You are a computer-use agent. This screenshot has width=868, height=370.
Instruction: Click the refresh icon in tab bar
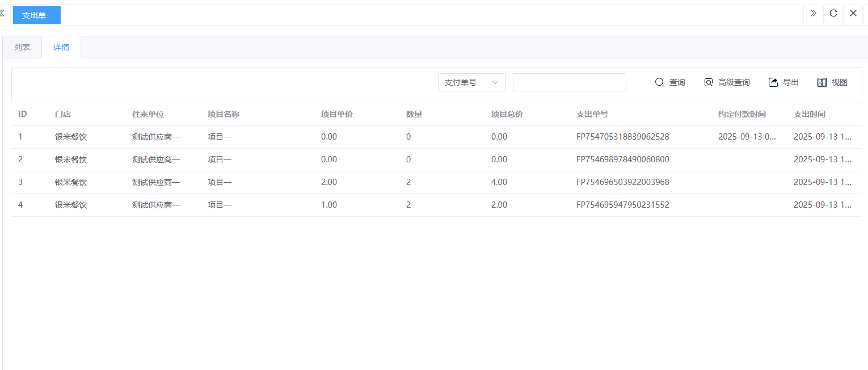833,14
